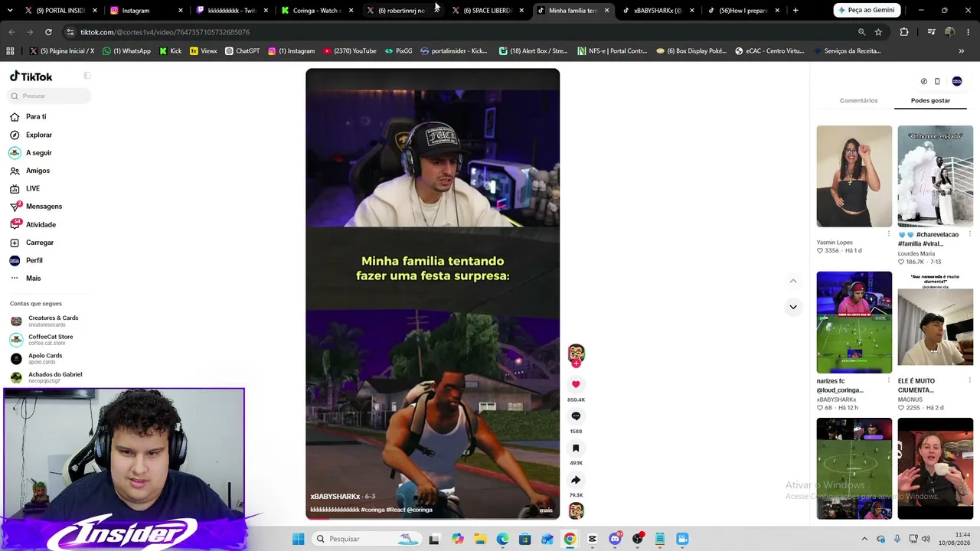The width and height of the screenshot is (980, 551).
Task: Switch to the PORTAL INSID browser tab
Action: [60, 11]
